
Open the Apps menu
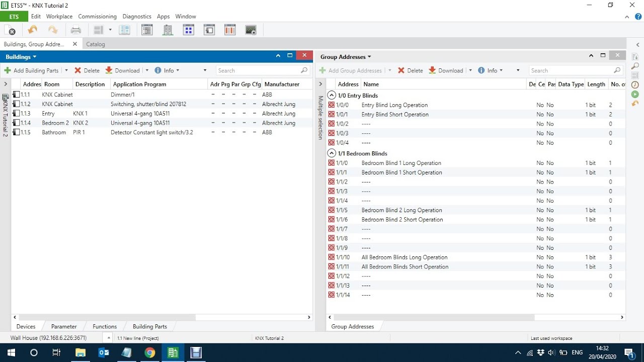point(163,17)
